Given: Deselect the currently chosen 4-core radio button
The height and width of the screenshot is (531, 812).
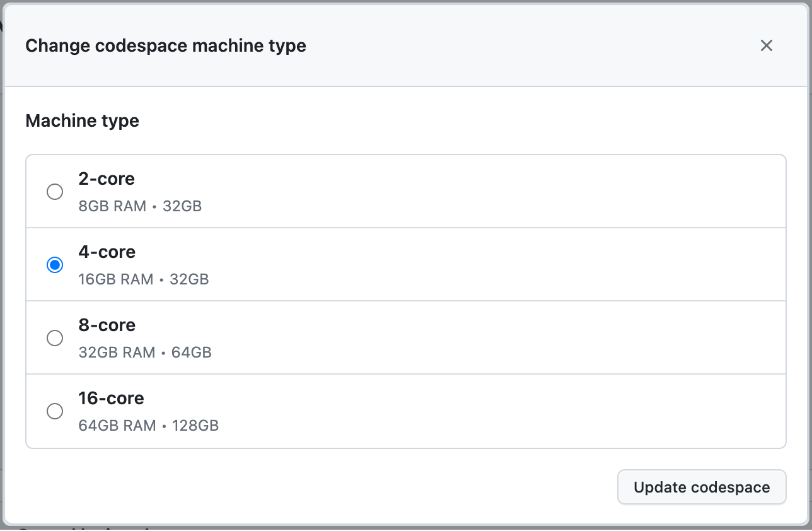Looking at the screenshot, I should point(55,265).
